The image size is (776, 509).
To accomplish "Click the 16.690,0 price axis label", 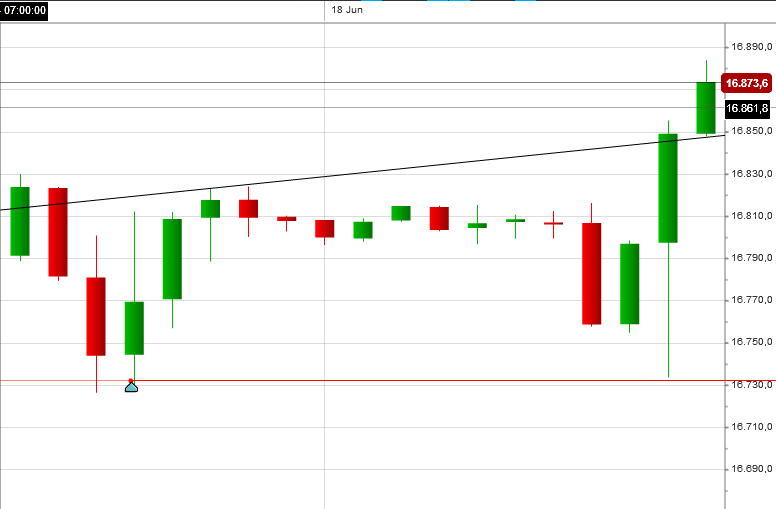I will click(752, 469).
